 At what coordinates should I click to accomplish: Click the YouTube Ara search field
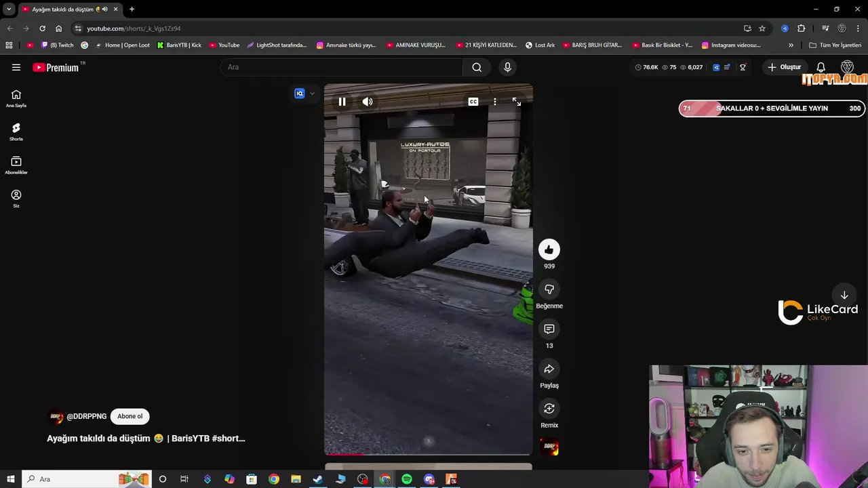[x=341, y=67]
